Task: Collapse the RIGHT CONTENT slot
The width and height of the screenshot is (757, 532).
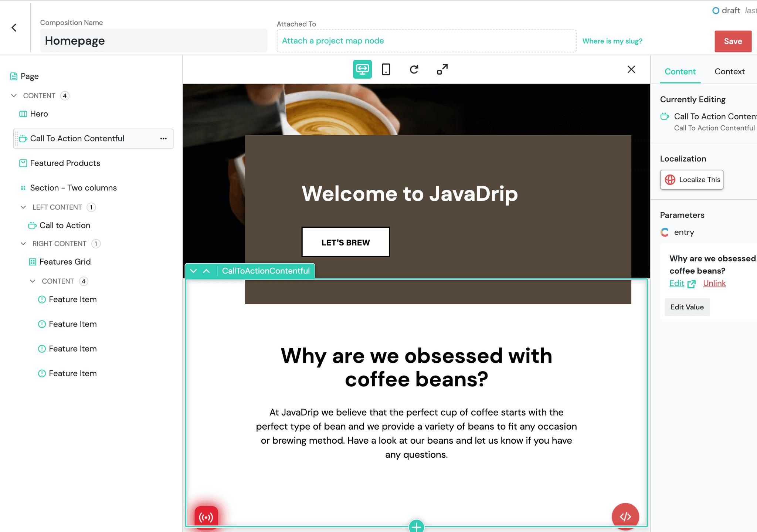Action: (x=23, y=244)
